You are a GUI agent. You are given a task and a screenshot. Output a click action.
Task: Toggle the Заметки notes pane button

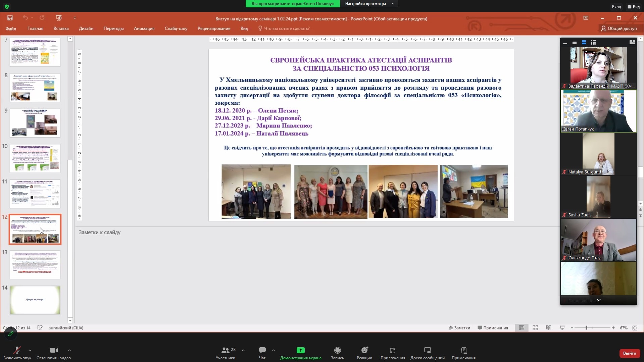point(459,328)
